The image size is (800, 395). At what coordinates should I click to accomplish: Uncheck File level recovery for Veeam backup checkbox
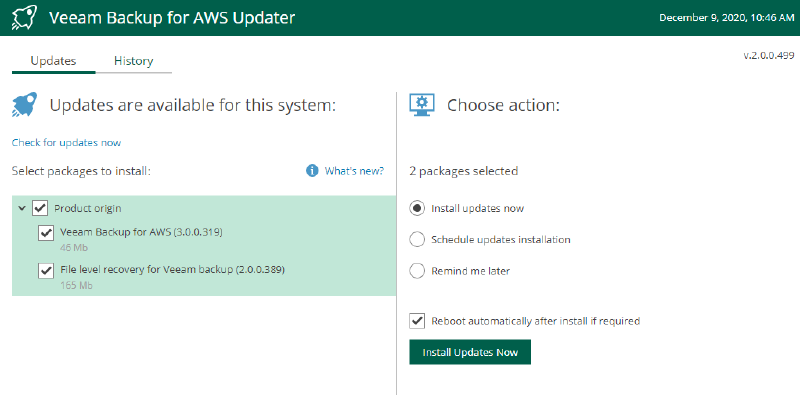point(46,270)
